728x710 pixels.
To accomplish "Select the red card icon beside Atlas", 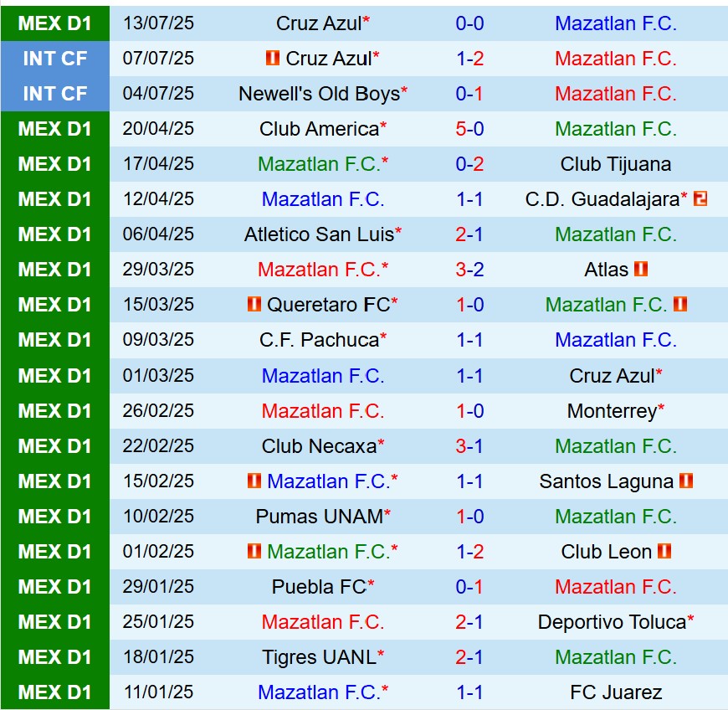I will tap(641, 270).
